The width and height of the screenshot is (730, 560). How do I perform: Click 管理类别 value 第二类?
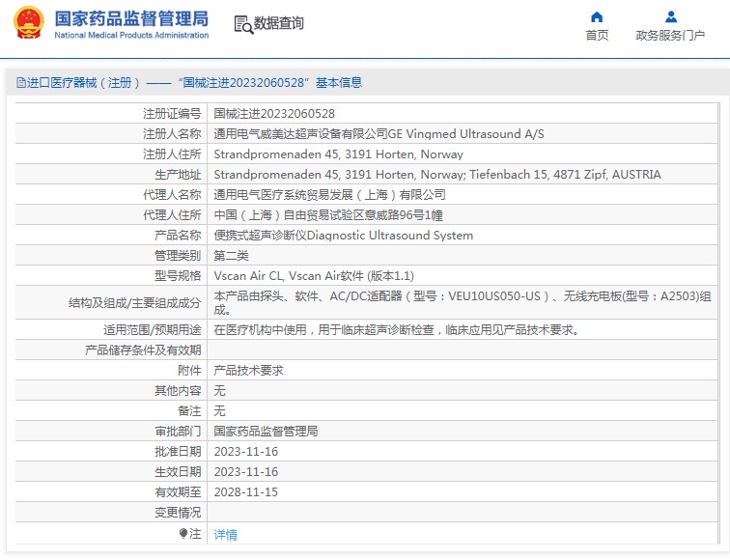[x=231, y=256]
